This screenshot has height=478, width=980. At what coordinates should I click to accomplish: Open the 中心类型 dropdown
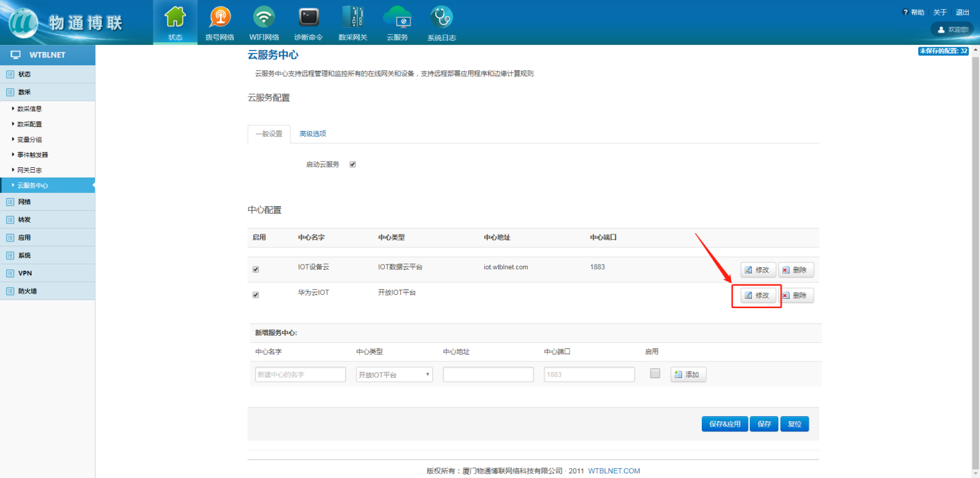click(x=394, y=375)
